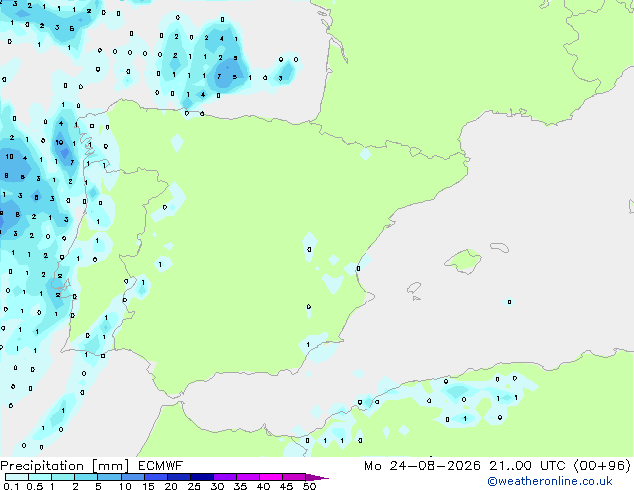Select the 5–10 mm legend color swatch

(109, 477)
